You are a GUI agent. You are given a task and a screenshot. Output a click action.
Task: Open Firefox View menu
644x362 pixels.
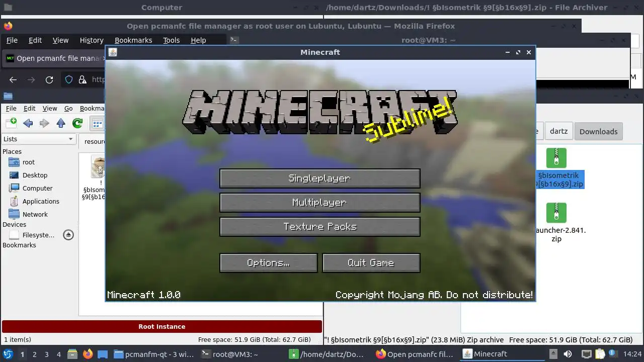(x=60, y=40)
